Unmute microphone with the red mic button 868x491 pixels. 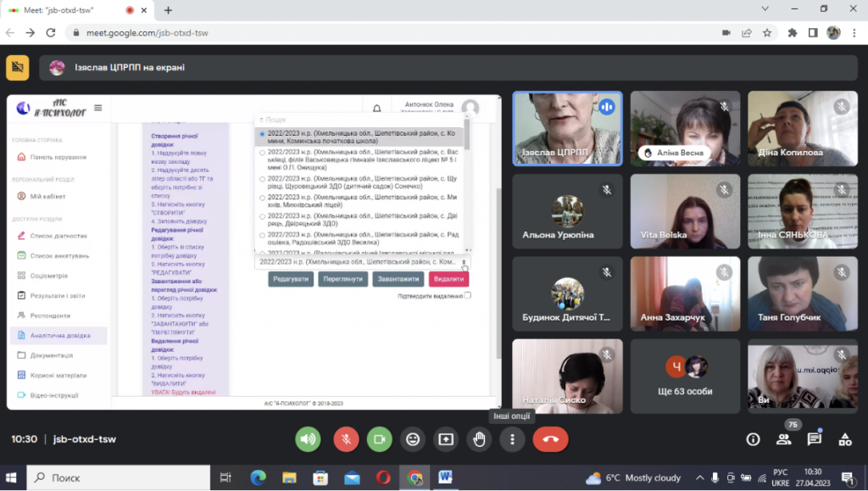346,439
